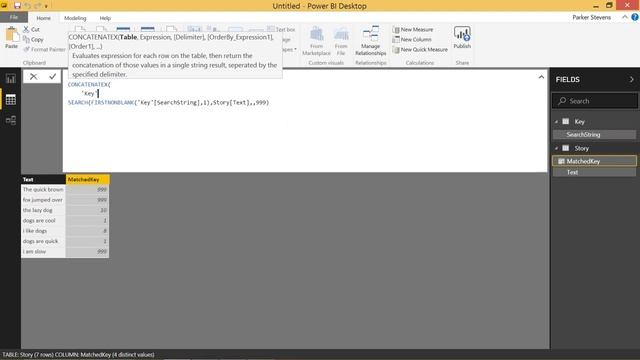The image size is (640, 360).
Task: Click the Undo icon in title bar
Action: [x=27, y=6]
